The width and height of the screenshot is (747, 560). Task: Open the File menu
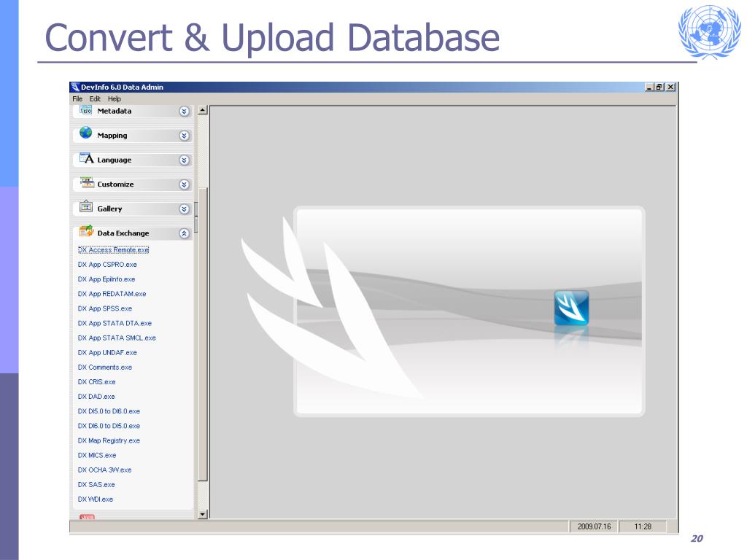(77, 98)
